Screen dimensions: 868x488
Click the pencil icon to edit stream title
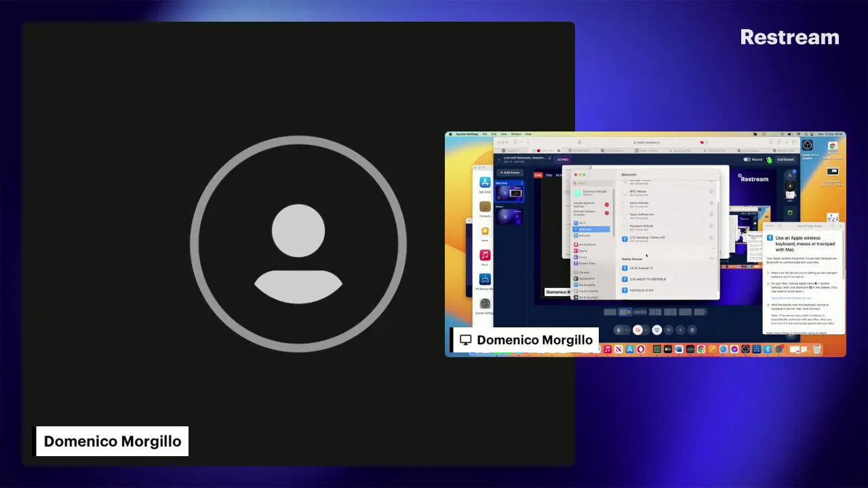point(550,158)
